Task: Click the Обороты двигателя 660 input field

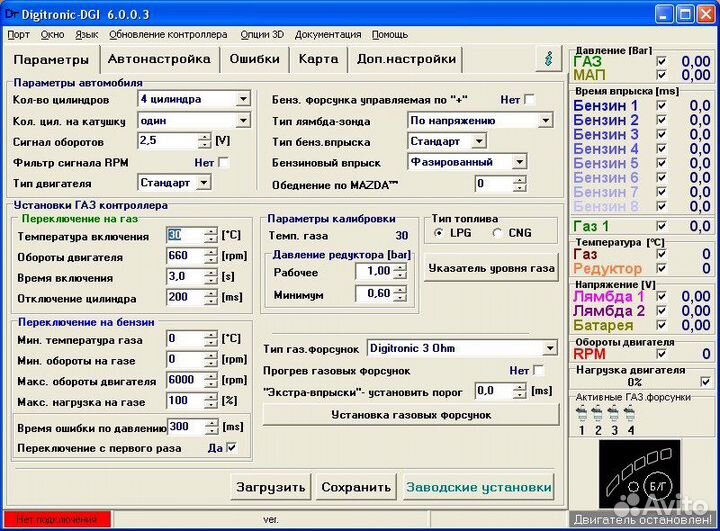Action: (185, 255)
